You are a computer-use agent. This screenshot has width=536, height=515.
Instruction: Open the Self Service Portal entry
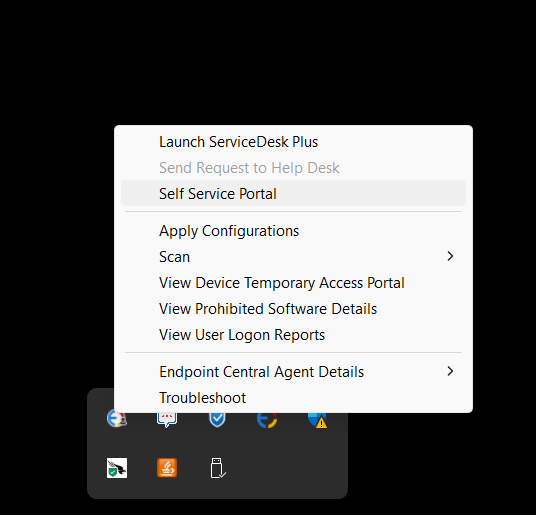tap(293, 193)
